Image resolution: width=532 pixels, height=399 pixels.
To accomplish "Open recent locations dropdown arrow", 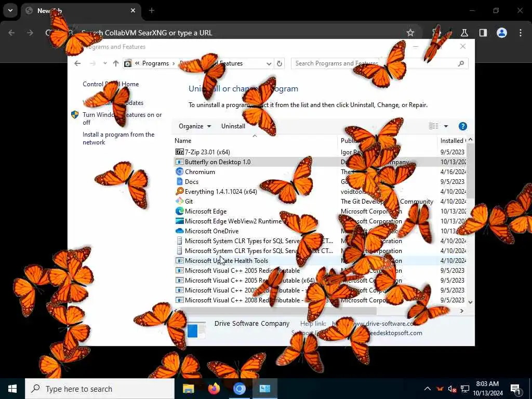I will click(x=105, y=63).
